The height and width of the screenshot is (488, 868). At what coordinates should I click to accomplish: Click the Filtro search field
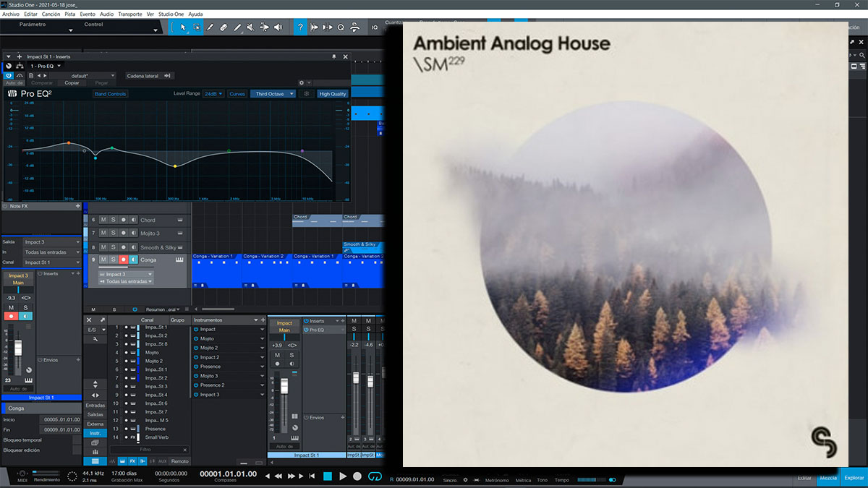(x=149, y=449)
